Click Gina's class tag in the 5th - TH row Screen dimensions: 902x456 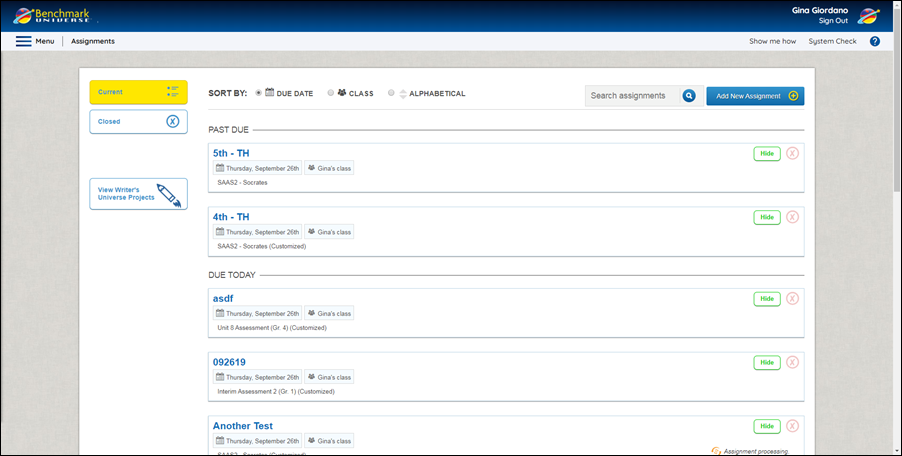coord(329,168)
